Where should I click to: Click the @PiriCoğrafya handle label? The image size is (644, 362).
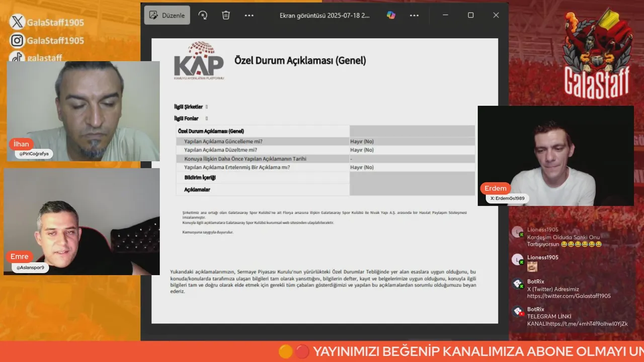coord(34,154)
